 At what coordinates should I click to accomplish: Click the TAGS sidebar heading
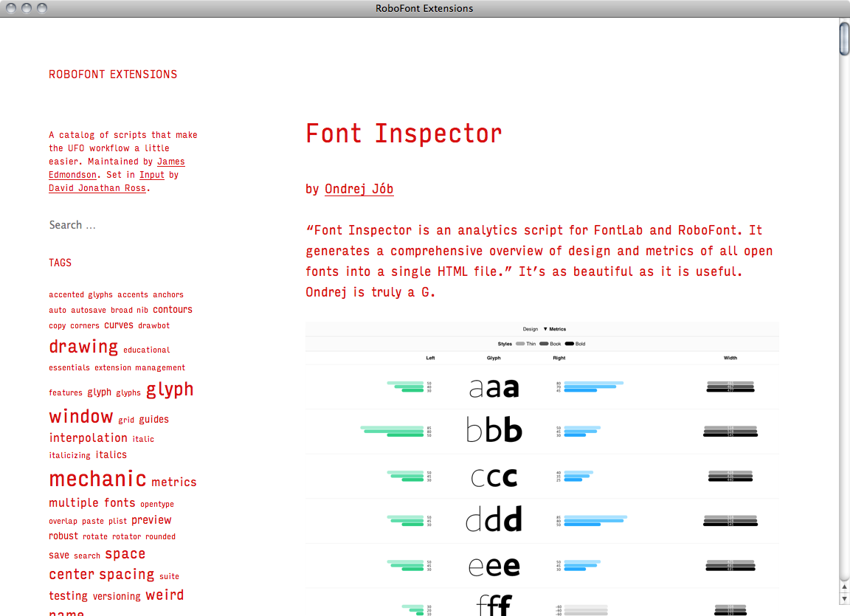(61, 263)
